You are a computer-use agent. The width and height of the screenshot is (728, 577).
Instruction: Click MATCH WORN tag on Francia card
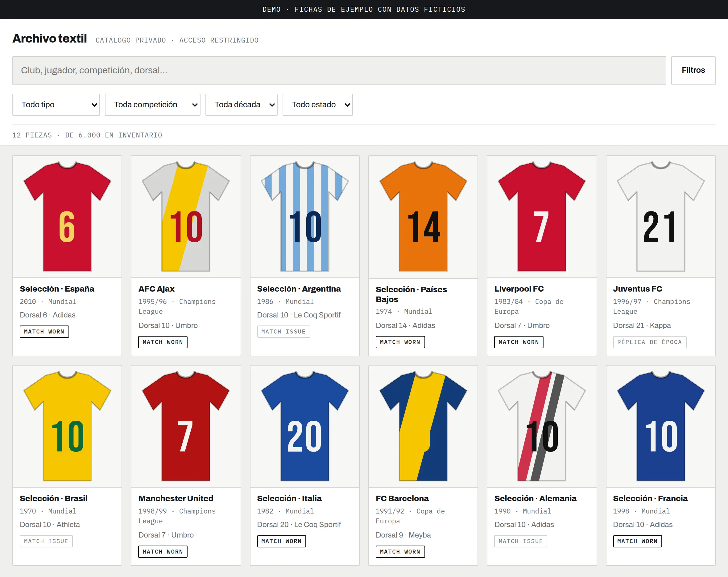(x=638, y=541)
